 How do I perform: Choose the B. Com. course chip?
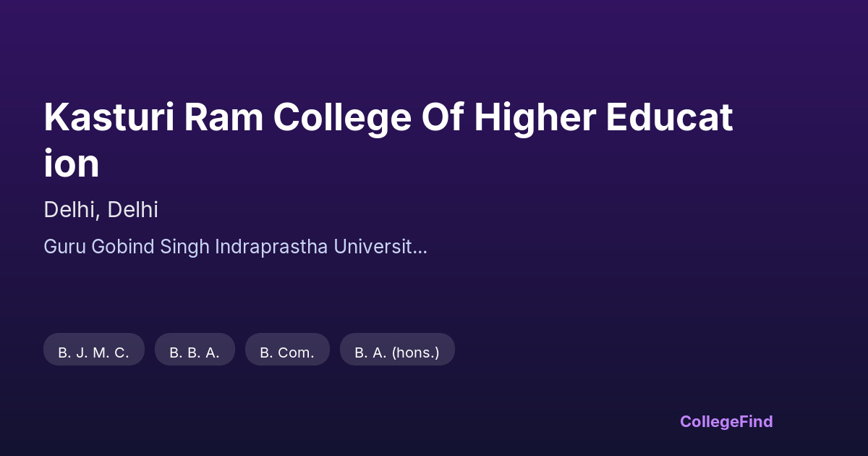click(287, 352)
